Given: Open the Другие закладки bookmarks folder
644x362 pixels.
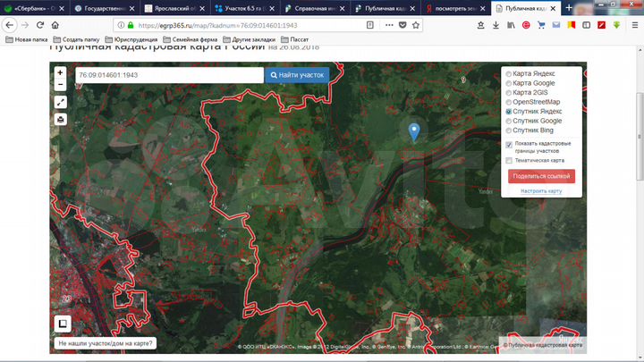Looking at the screenshot, I should tap(249, 40).
